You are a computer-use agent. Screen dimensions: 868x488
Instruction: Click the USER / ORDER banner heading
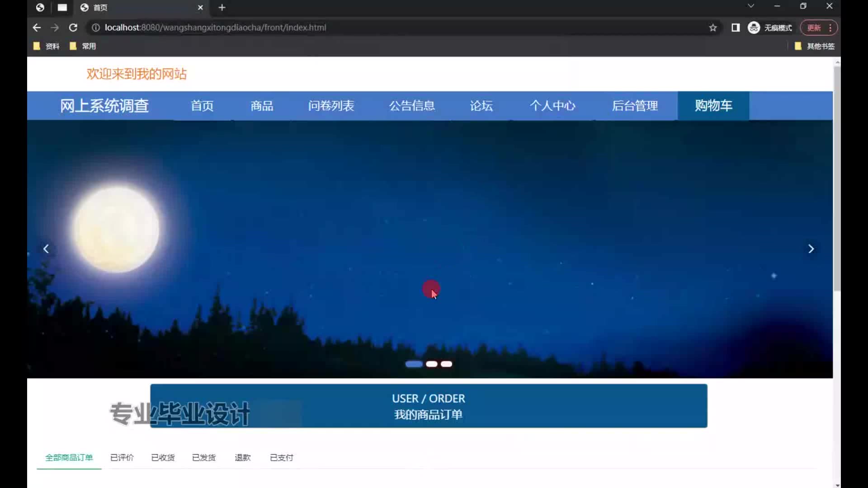pos(429,399)
